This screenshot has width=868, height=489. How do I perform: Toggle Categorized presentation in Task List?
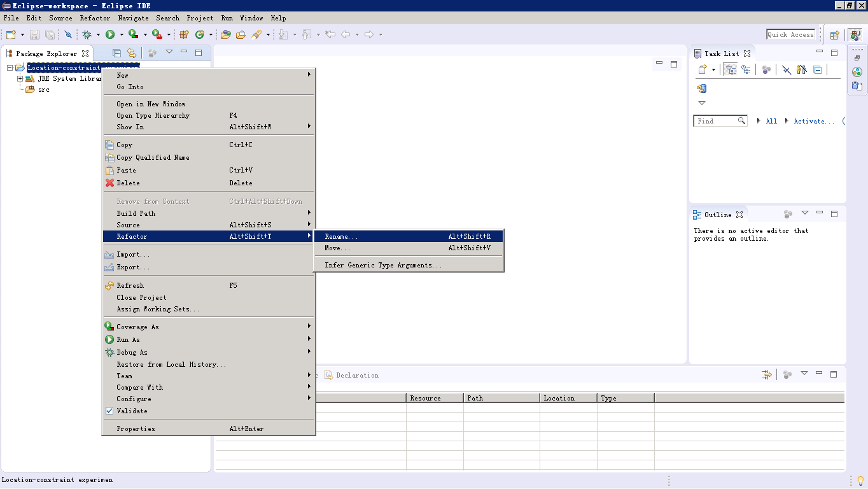click(731, 69)
